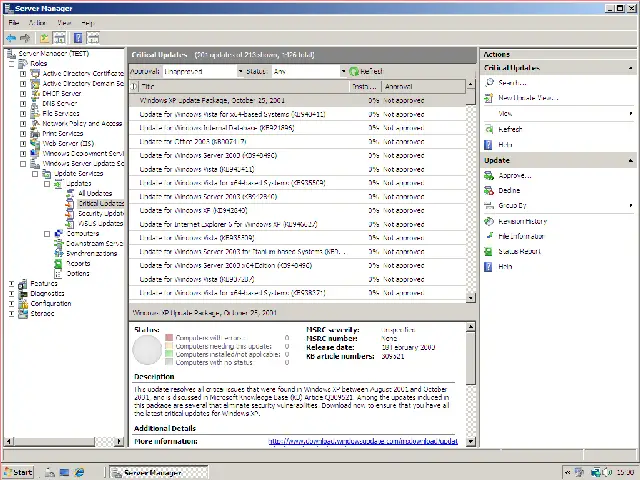The height and width of the screenshot is (480, 640).
Task: Click Web Server (IIS) role icon
Action: pyautogui.click(x=36, y=143)
